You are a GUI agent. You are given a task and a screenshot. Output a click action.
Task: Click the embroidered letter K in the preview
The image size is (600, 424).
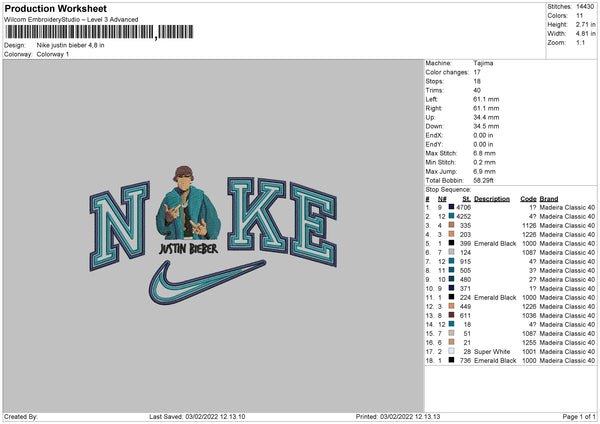(257, 215)
